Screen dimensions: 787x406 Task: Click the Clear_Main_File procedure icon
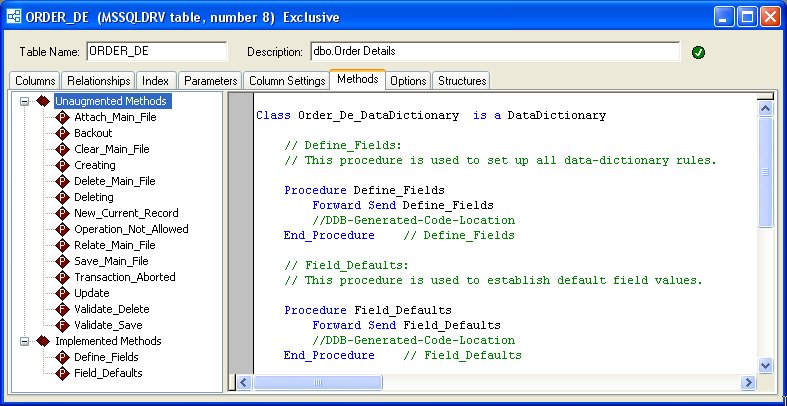coord(62,150)
